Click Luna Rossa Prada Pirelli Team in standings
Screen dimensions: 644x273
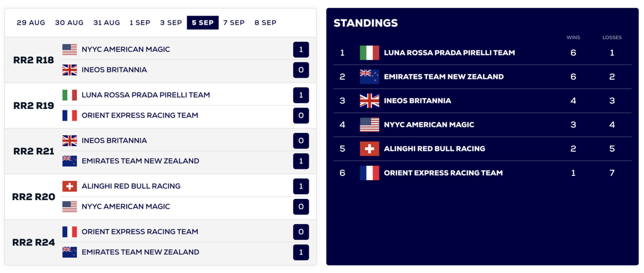coord(449,53)
